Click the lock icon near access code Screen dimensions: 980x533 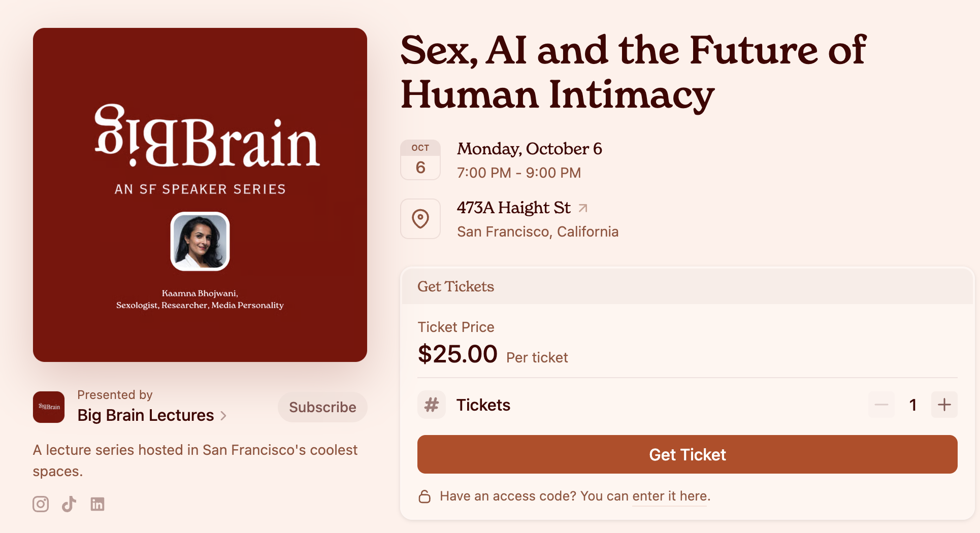tap(424, 496)
